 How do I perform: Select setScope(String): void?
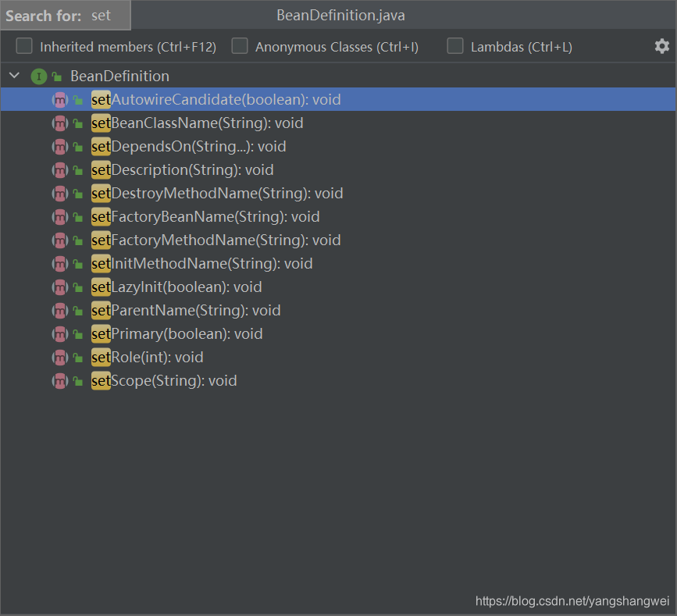point(338,381)
